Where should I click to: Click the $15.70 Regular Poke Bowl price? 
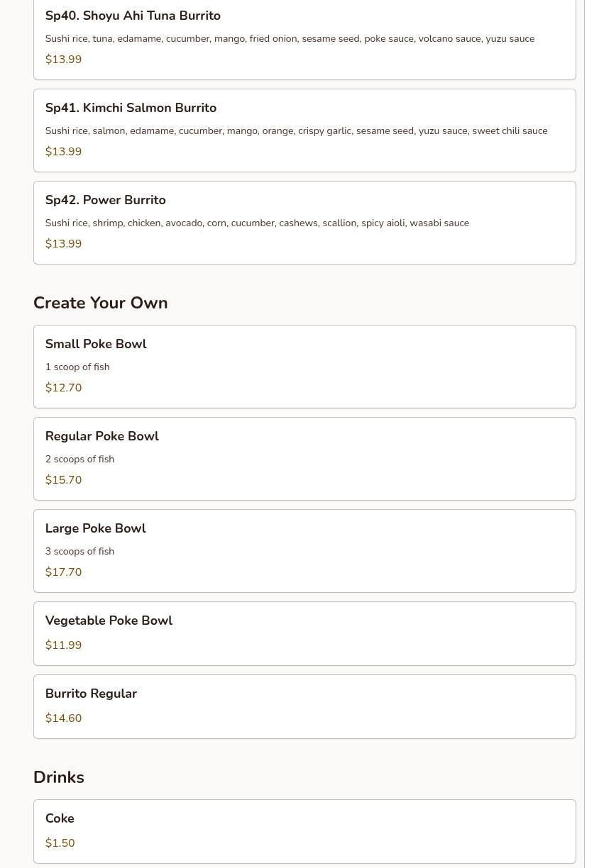click(63, 480)
